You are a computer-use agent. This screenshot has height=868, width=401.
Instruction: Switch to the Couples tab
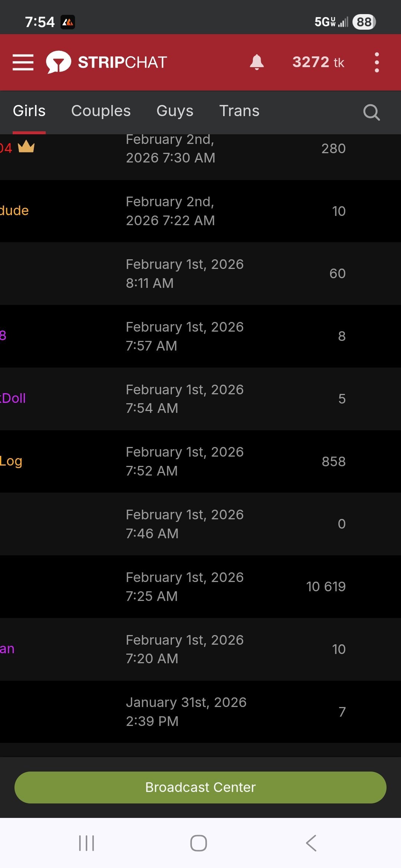(x=101, y=111)
